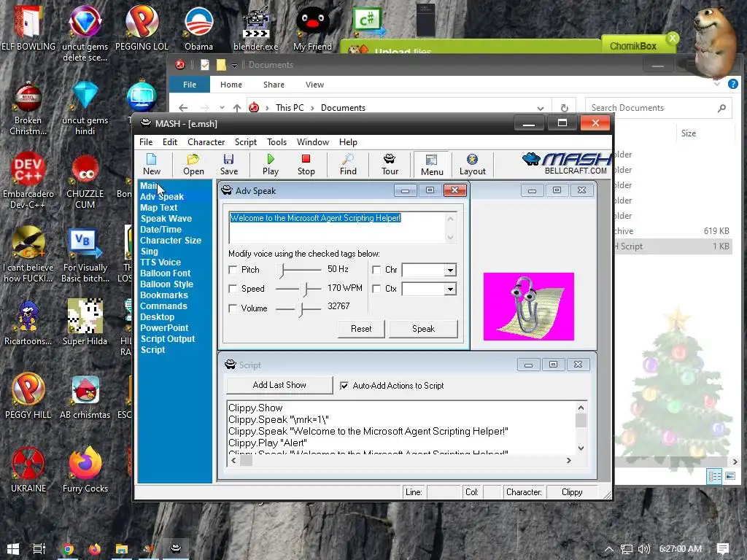
Task: Expand the Explorer address bar history dropdown
Action: [540, 108]
